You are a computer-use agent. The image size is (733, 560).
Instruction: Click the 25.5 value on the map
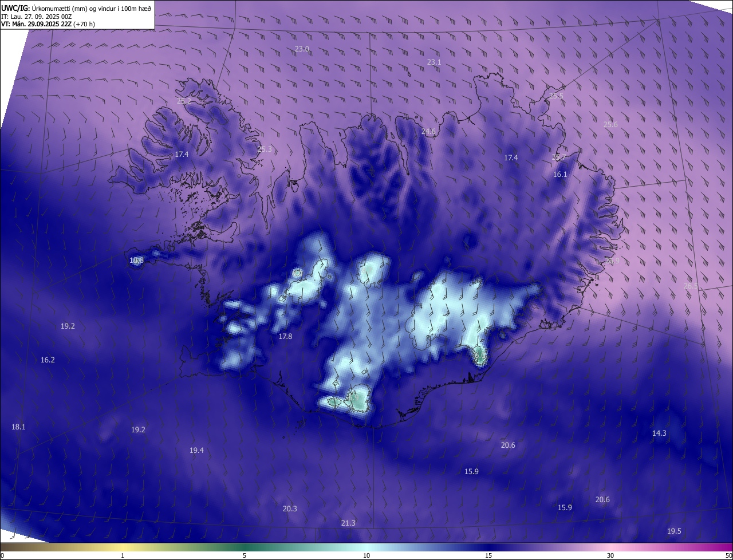tap(557, 96)
